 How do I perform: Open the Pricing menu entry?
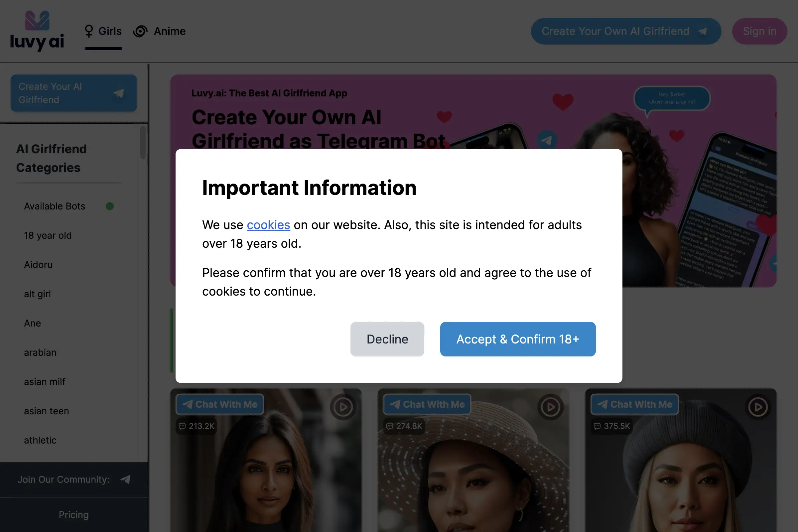click(x=73, y=514)
